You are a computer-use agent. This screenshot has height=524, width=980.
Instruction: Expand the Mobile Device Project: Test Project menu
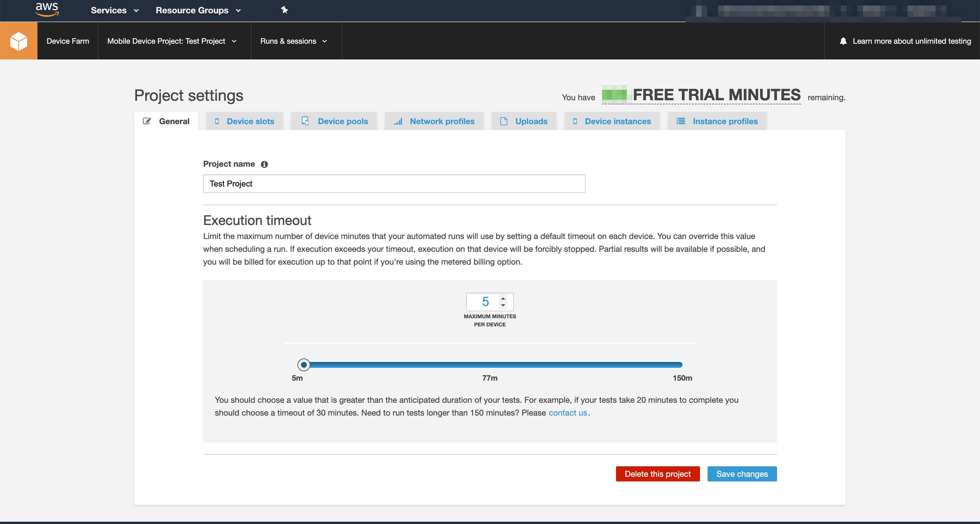[x=171, y=41]
